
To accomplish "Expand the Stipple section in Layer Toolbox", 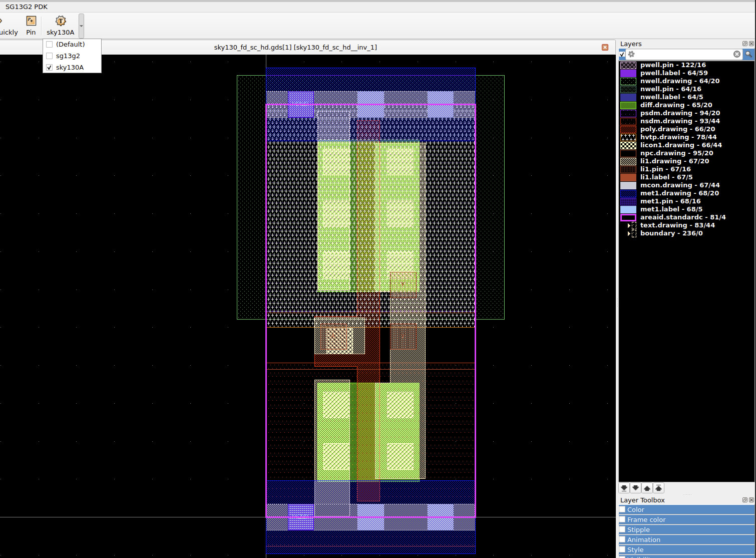I will tap(638, 529).
